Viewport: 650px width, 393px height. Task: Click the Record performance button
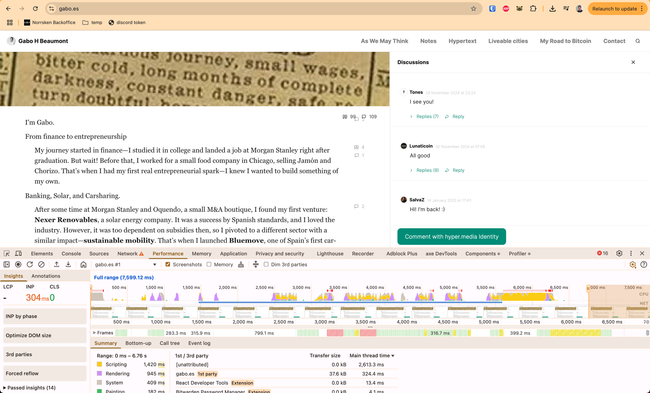[18, 264]
